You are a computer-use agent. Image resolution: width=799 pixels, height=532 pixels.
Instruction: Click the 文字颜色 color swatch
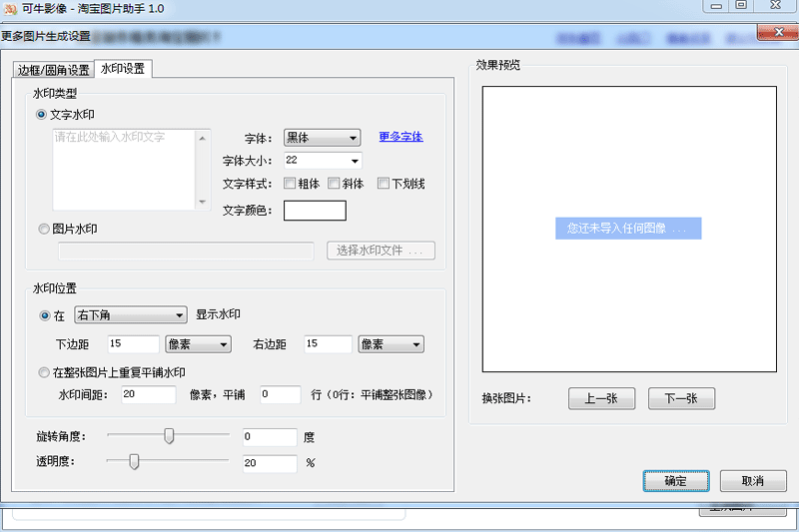tap(315, 211)
